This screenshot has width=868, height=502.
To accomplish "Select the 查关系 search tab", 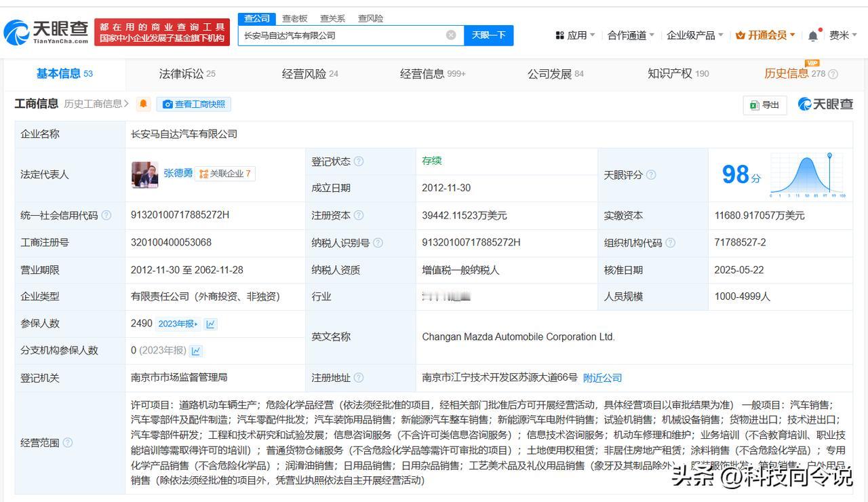I will (x=333, y=18).
